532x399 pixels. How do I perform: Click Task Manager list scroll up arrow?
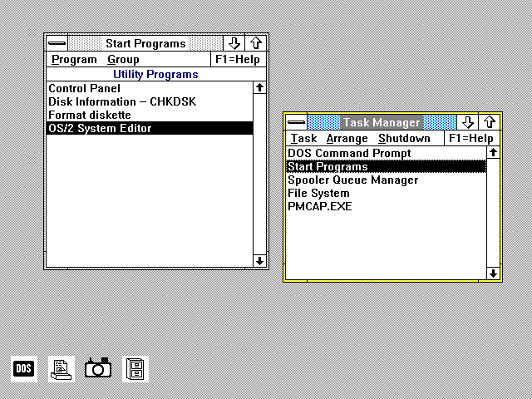[x=493, y=153]
